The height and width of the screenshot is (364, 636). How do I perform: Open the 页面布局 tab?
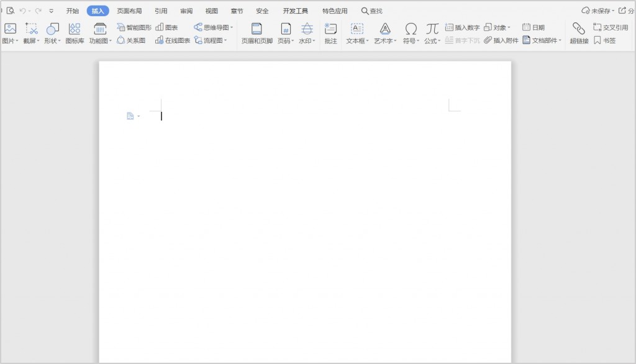click(129, 11)
